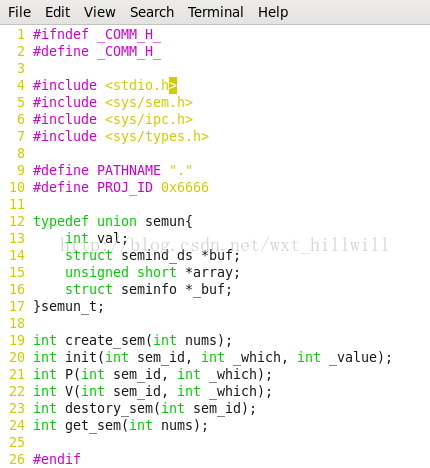Click the 'struct seminfo *_buf;' line
This screenshot has width=430, height=468.
[x=148, y=289]
